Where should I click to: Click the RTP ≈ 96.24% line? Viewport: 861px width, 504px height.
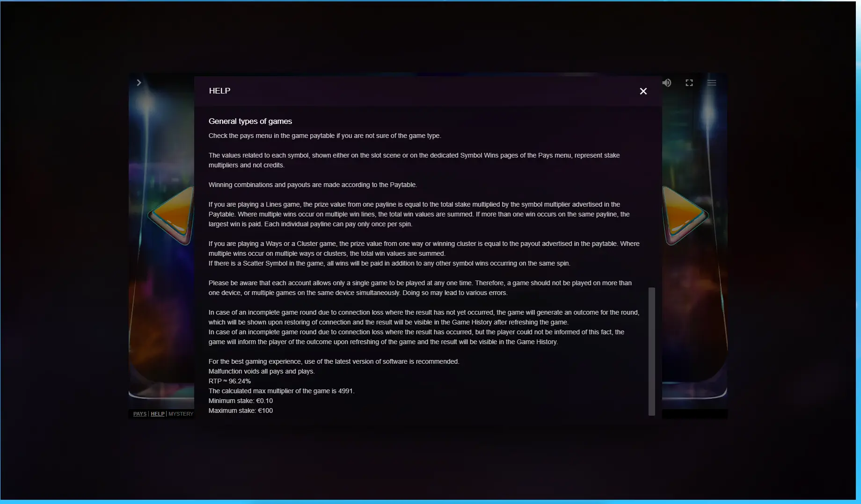pos(230,381)
